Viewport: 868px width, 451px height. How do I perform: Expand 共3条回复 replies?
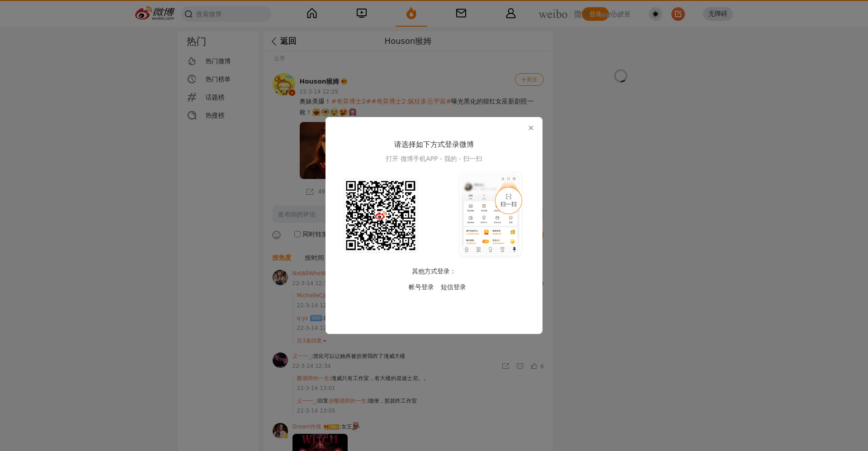click(311, 341)
